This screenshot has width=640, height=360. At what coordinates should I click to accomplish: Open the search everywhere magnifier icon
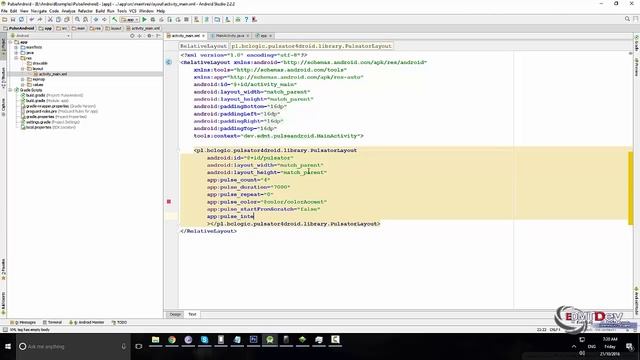[627, 19]
